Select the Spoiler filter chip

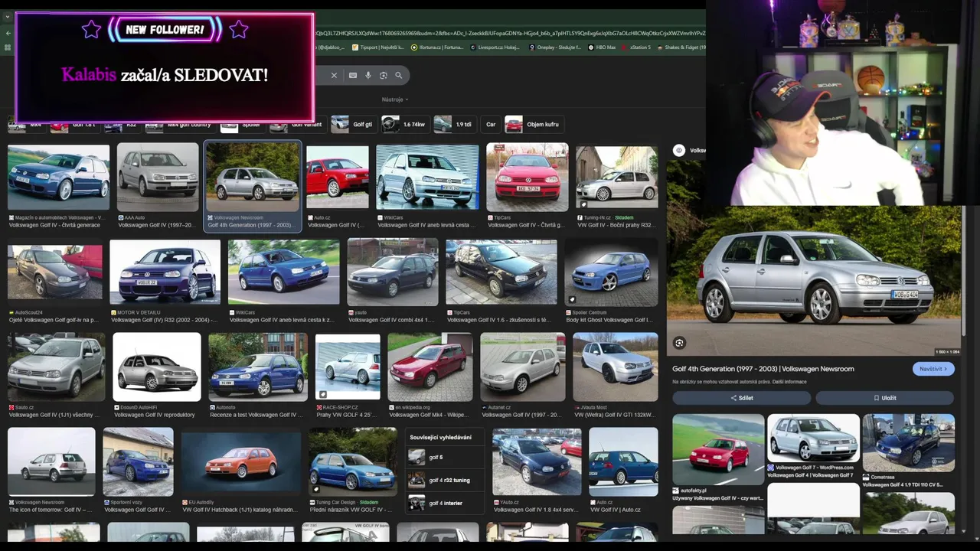click(242, 125)
